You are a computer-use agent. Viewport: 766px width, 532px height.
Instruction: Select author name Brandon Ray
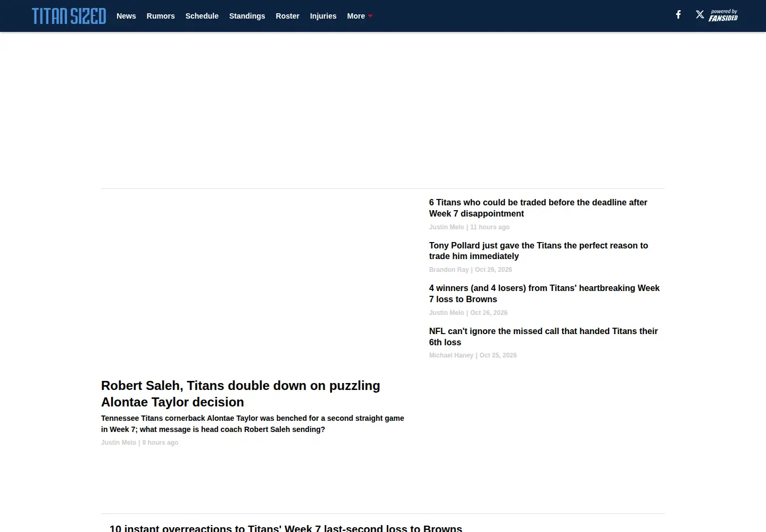pyautogui.click(x=449, y=270)
